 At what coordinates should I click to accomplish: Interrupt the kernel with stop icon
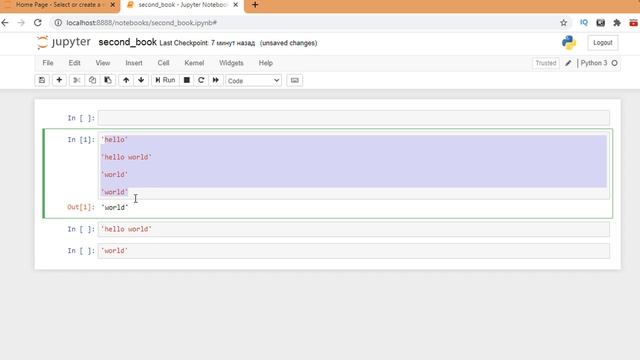click(x=187, y=80)
